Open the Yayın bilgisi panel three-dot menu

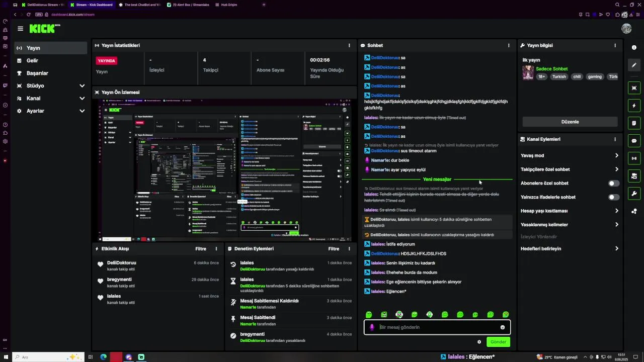[x=615, y=45]
